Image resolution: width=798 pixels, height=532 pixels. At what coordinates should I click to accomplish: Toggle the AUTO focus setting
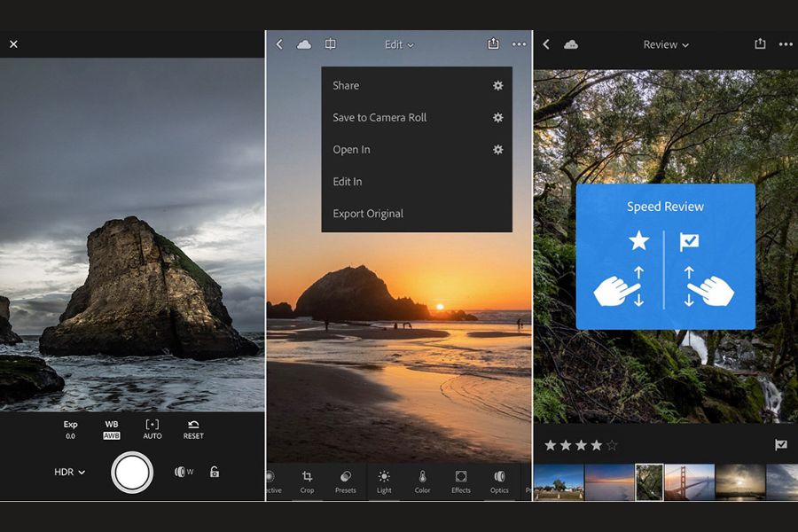point(152,430)
